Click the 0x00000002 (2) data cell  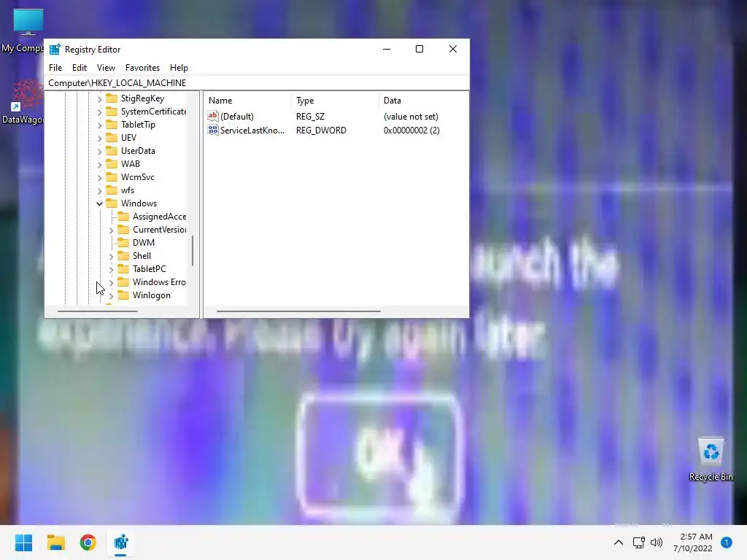point(411,130)
